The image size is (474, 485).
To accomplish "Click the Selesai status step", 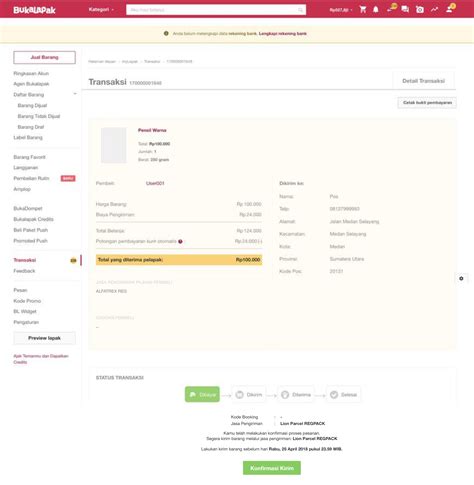I will coord(344,395).
